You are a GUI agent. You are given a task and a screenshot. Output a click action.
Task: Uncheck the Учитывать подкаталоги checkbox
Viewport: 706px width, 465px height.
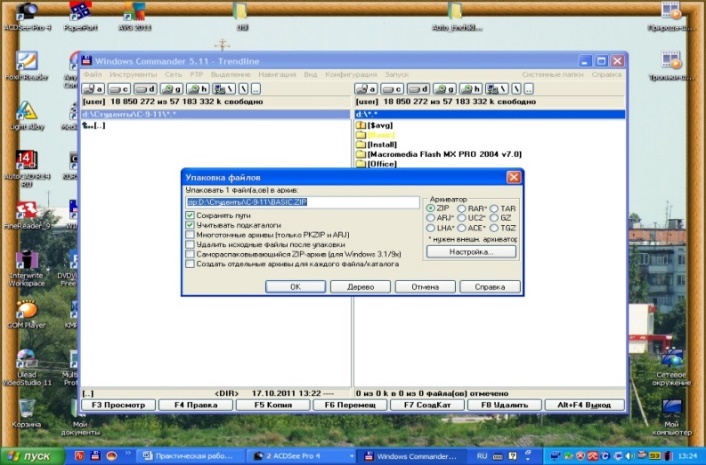click(x=190, y=225)
